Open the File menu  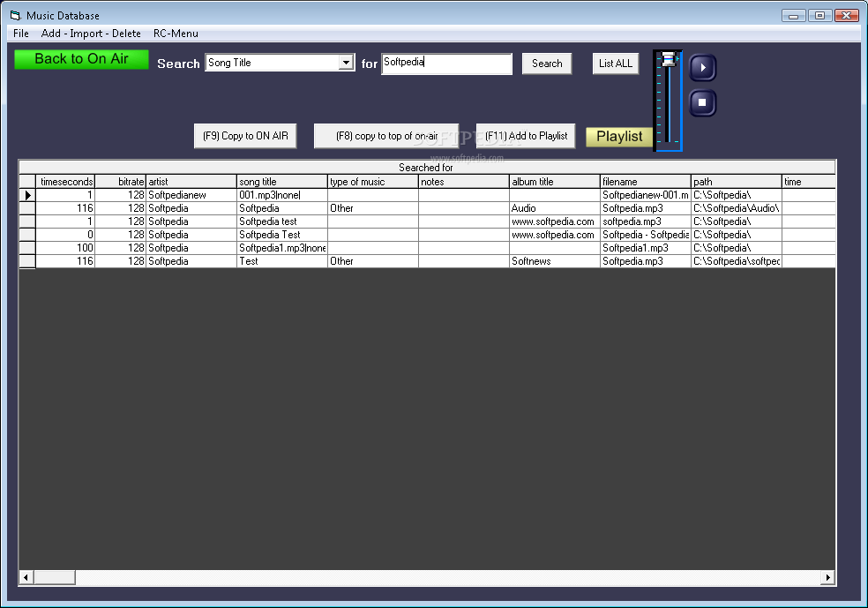pyautogui.click(x=21, y=34)
